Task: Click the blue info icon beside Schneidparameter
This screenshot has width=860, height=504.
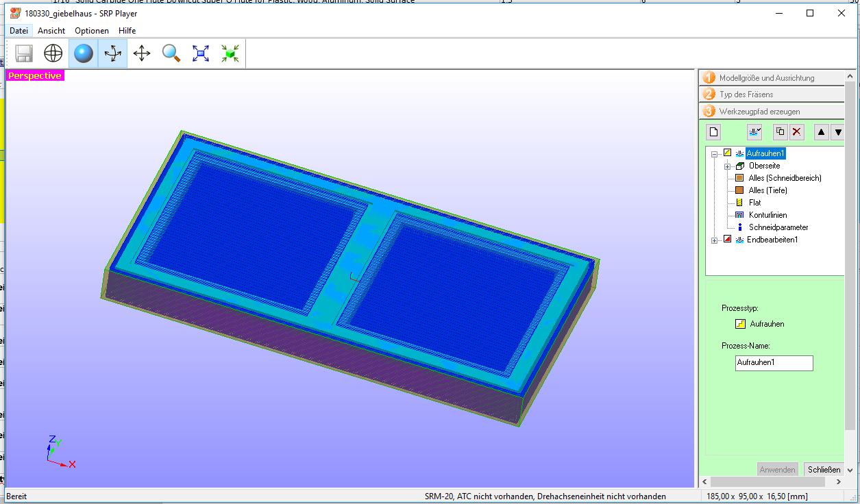Action: (x=739, y=227)
